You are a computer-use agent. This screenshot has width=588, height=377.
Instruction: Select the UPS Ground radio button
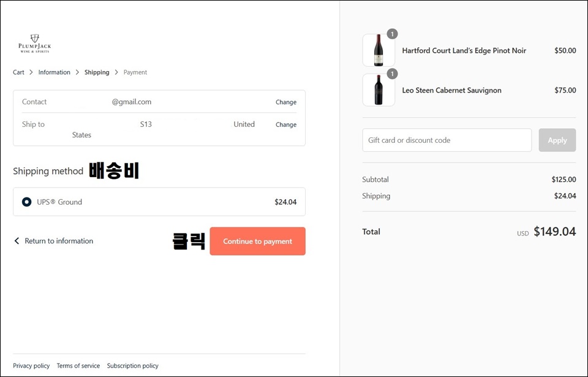click(x=26, y=202)
